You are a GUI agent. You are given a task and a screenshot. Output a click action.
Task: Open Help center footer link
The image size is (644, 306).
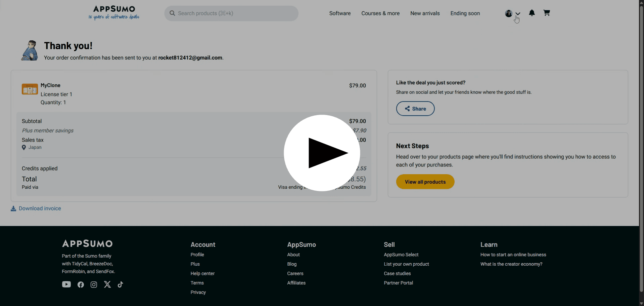pyautogui.click(x=202, y=274)
